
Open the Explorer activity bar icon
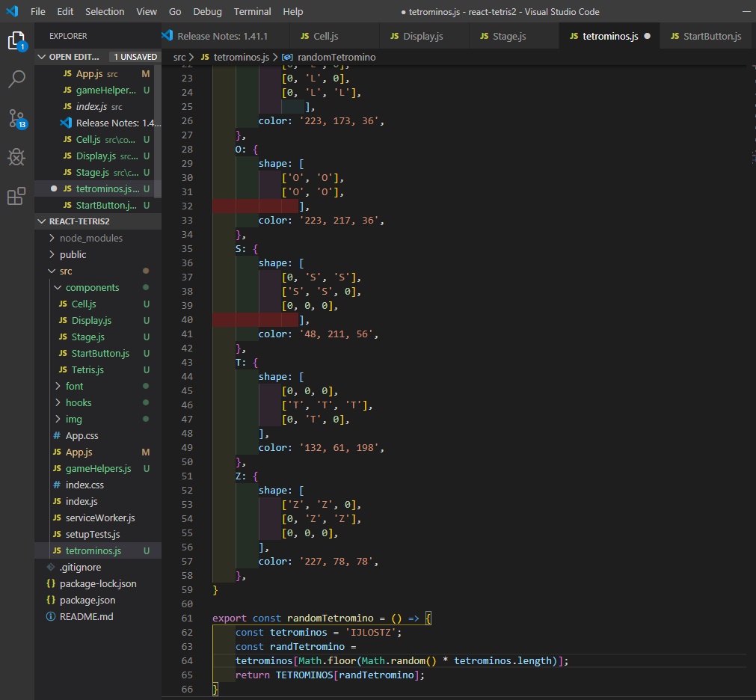point(16,40)
